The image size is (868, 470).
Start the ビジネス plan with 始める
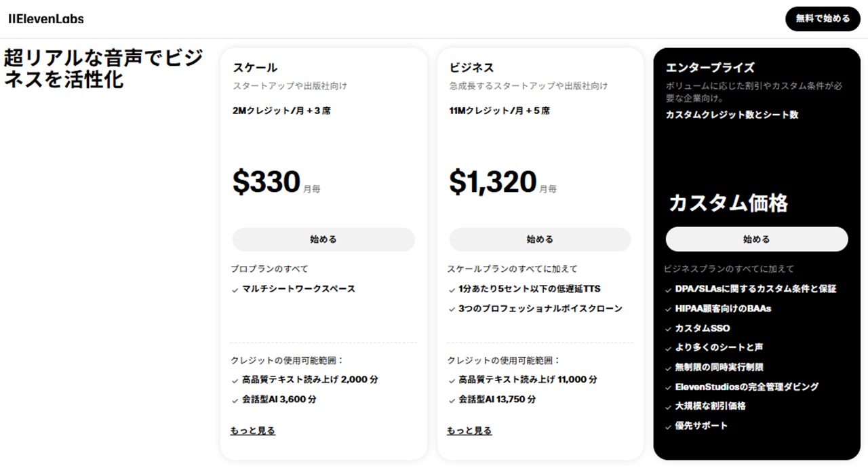coord(540,239)
